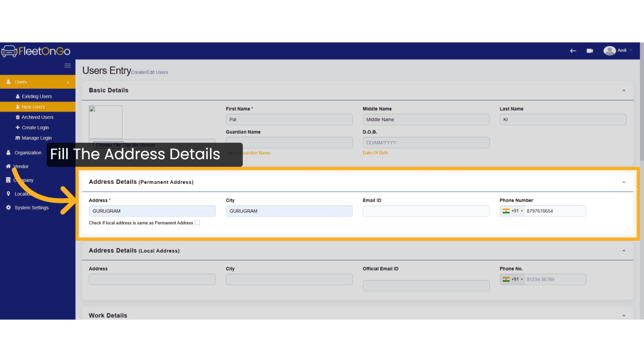644x362 pixels.
Task: Click the Company building icon
Action: (8, 180)
